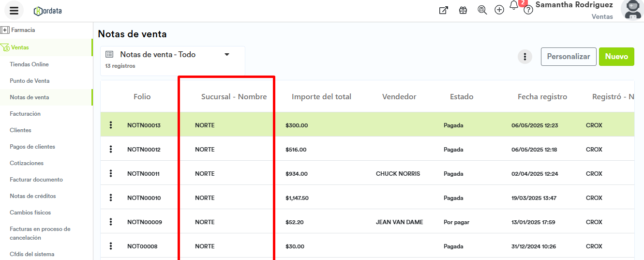Click the user avatar picture
The image size is (644, 260).
tap(632, 10)
